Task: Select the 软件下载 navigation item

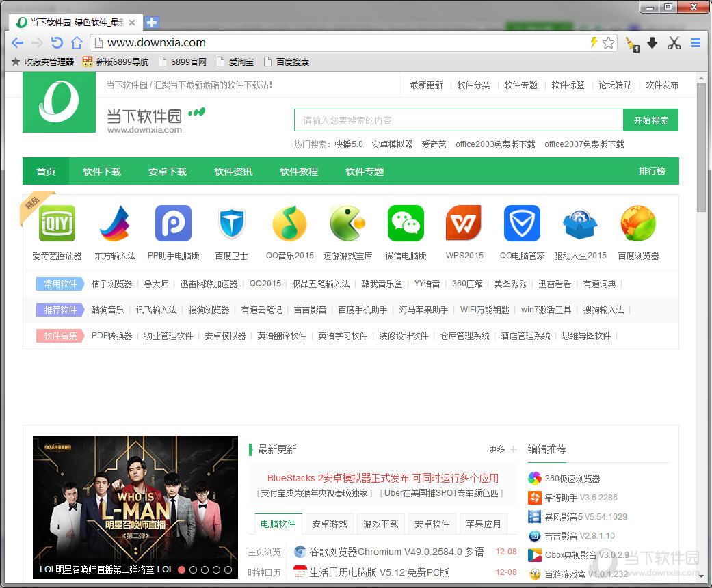Action: pyautogui.click(x=102, y=171)
